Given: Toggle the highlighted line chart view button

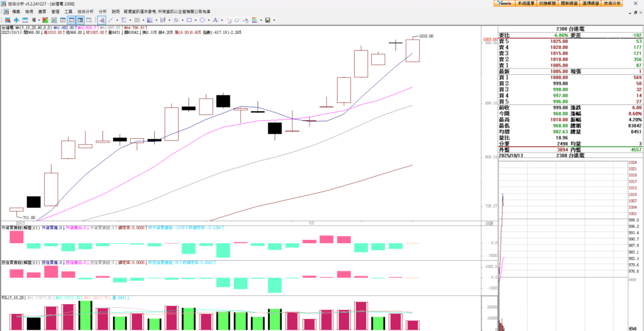Looking at the screenshot, I should tap(72, 20).
